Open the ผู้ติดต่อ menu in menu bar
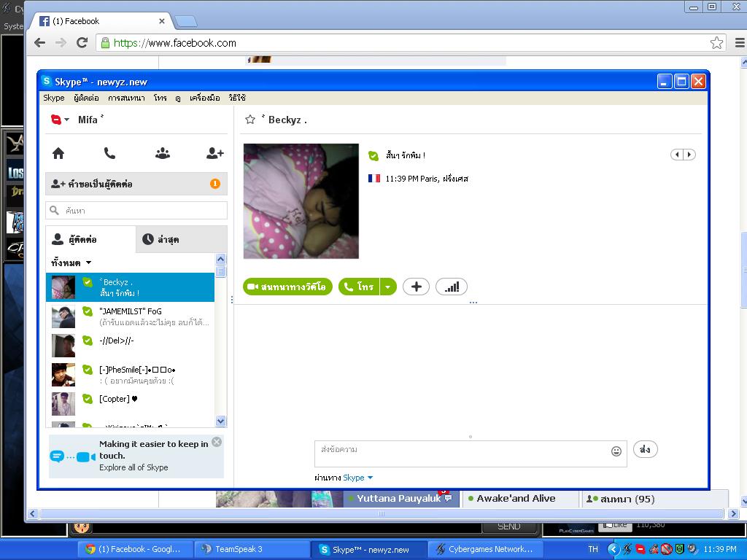 tap(86, 98)
